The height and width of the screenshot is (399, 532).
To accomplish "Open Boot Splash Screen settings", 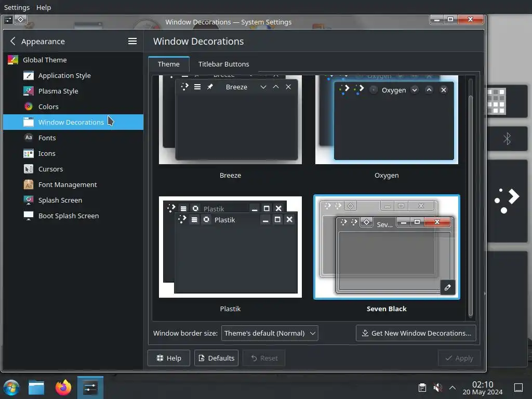I will (x=73, y=216).
